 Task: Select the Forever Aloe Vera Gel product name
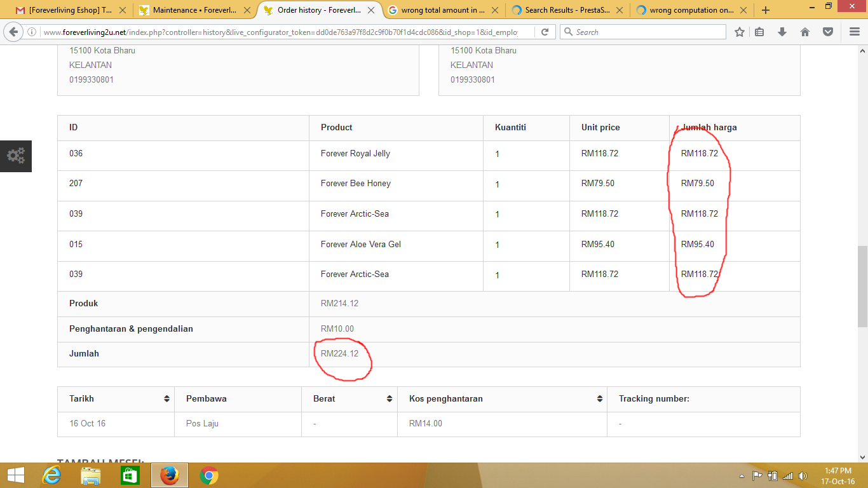[361, 245]
